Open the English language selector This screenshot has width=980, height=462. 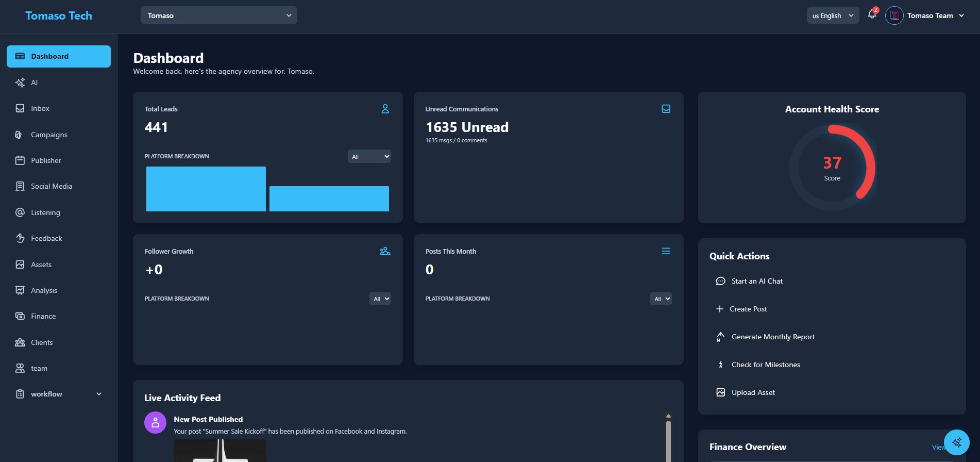point(832,15)
